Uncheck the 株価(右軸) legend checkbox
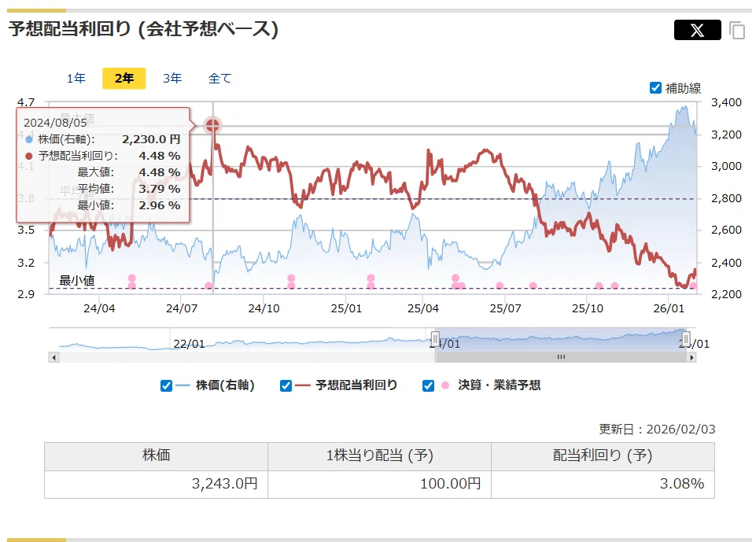Viewport: 756px width, 542px height. (166, 385)
